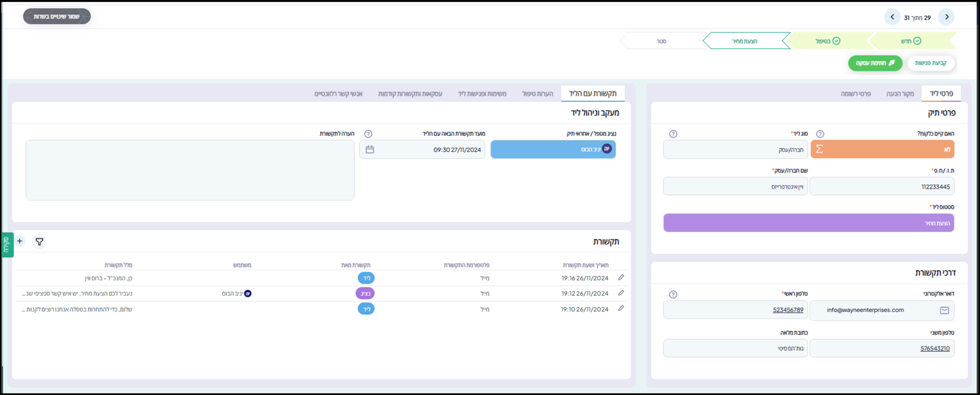Click the filter funnel icon in communications
This screenshot has height=395, width=980.
coord(39,241)
